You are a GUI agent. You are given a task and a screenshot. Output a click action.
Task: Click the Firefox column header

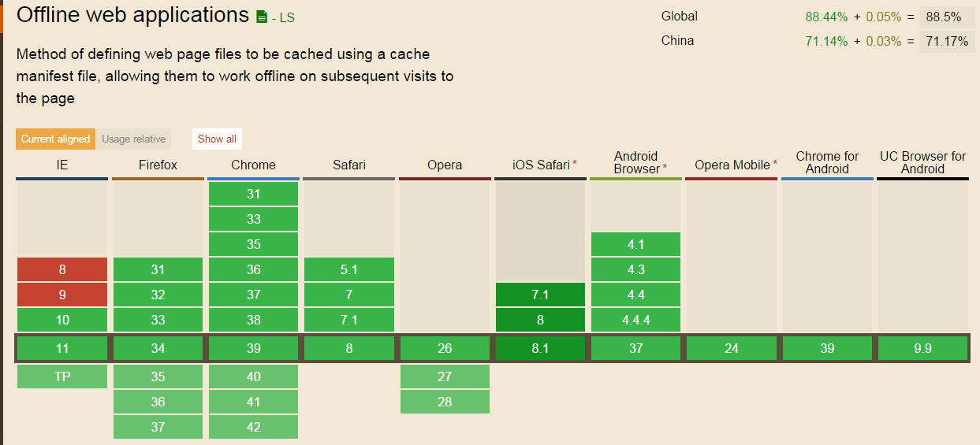[x=158, y=165]
